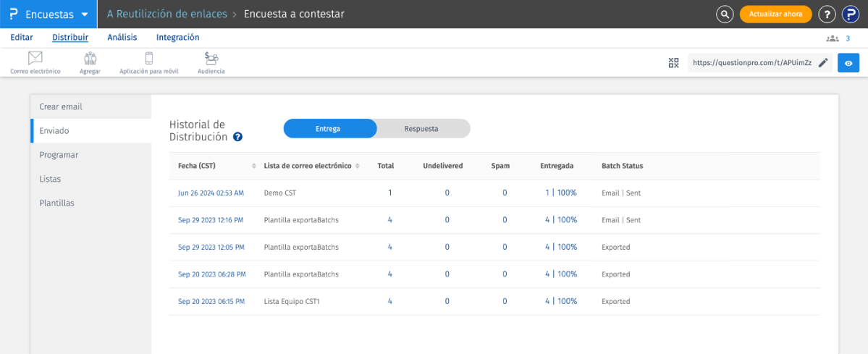Edit survey URL with pencil icon
The height and width of the screenshot is (354, 868).
(822, 63)
